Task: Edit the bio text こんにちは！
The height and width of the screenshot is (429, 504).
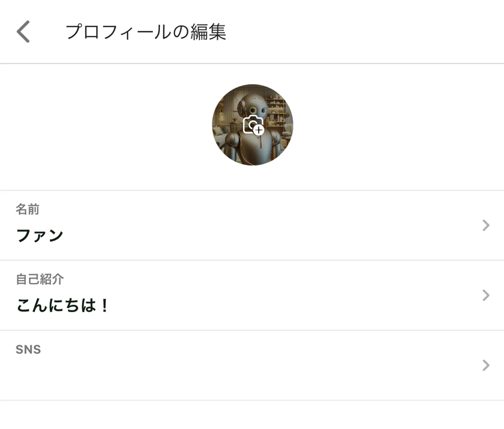Action: 63,305
